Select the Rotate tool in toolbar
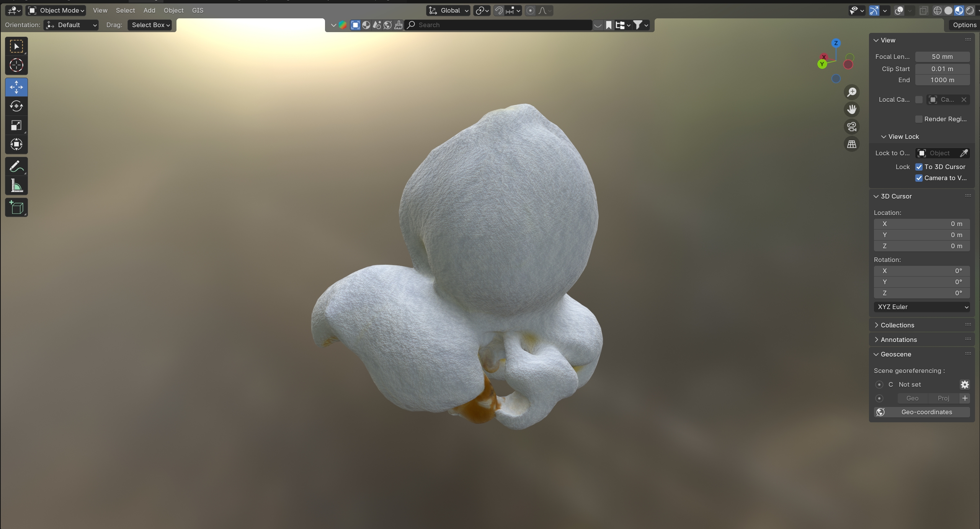The height and width of the screenshot is (529, 980). click(x=16, y=106)
